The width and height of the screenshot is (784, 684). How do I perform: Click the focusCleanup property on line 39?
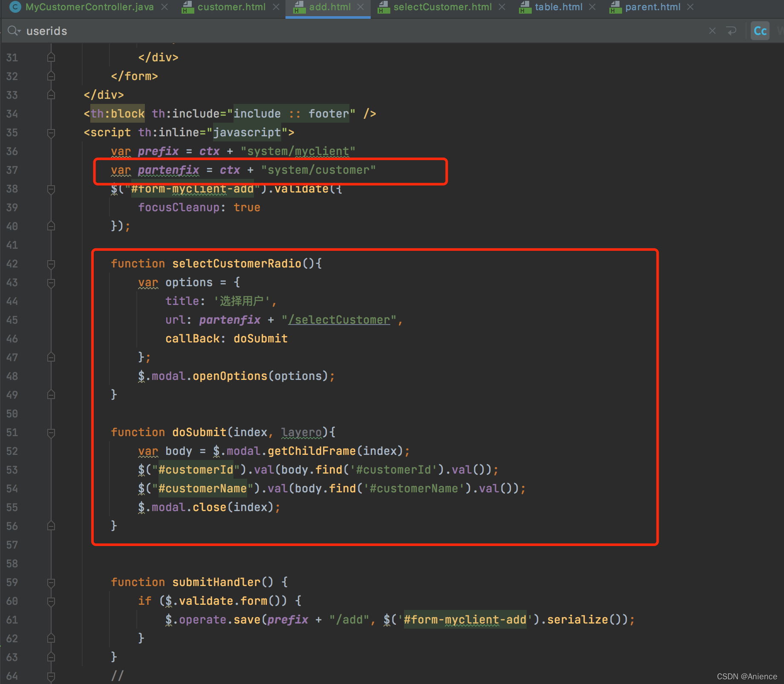(179, 207)
